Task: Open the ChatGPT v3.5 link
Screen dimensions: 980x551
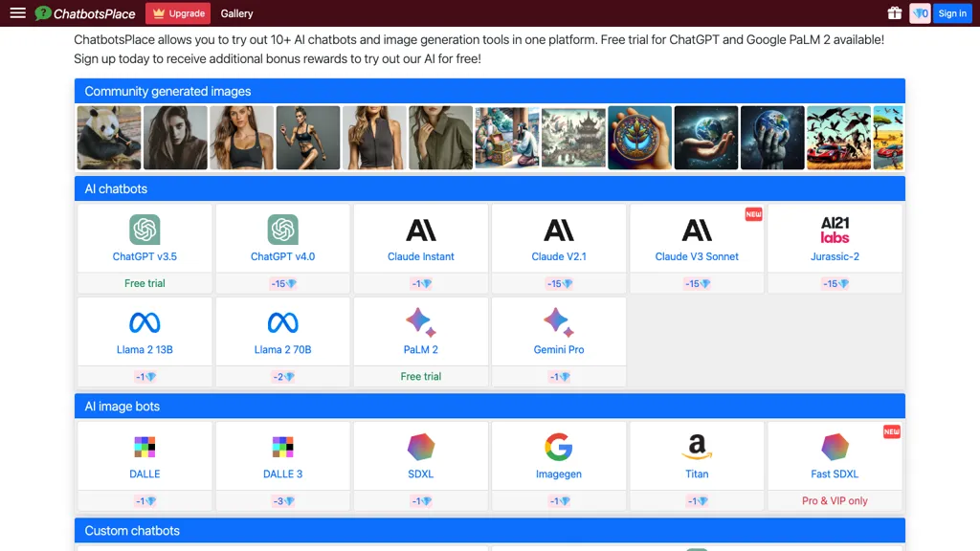Action: coord(145,256)
